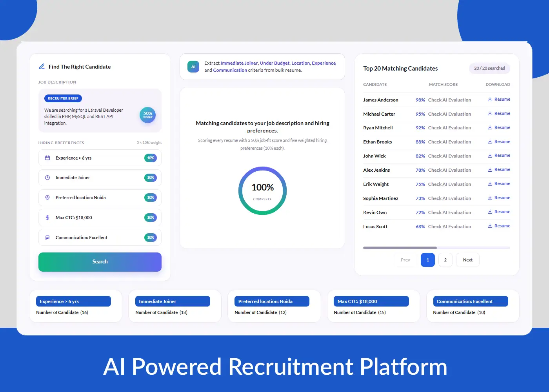Click the dollar icon for Max CTC
Viewport: 549px width, 392px height.
point(47,218)
